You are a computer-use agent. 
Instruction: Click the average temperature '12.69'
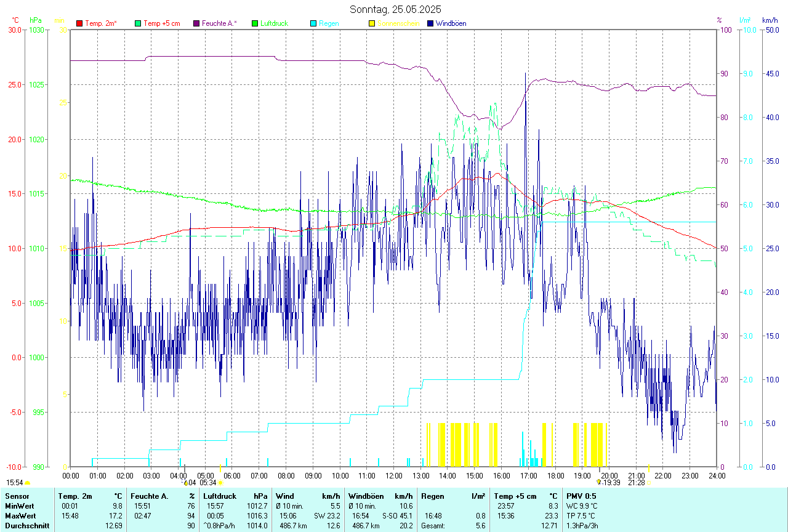pyautogui.click(x=114, y=525)
